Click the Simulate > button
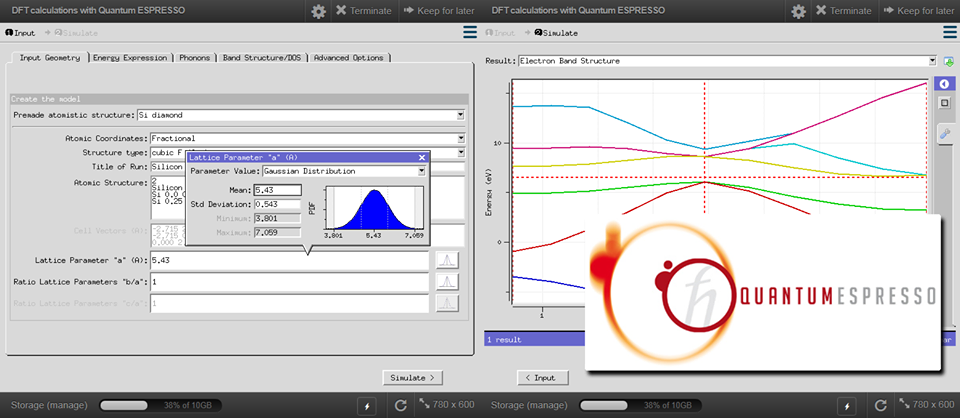960x418 pixels. (x=413, y=378)
